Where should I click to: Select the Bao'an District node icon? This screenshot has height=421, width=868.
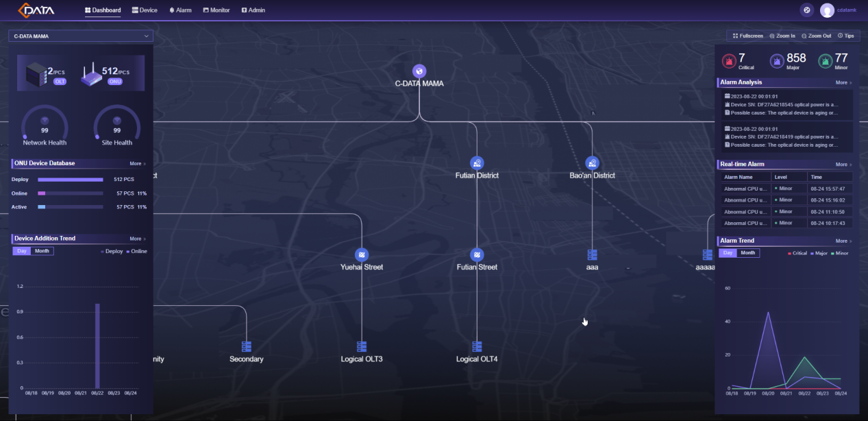tap(592, 163)
